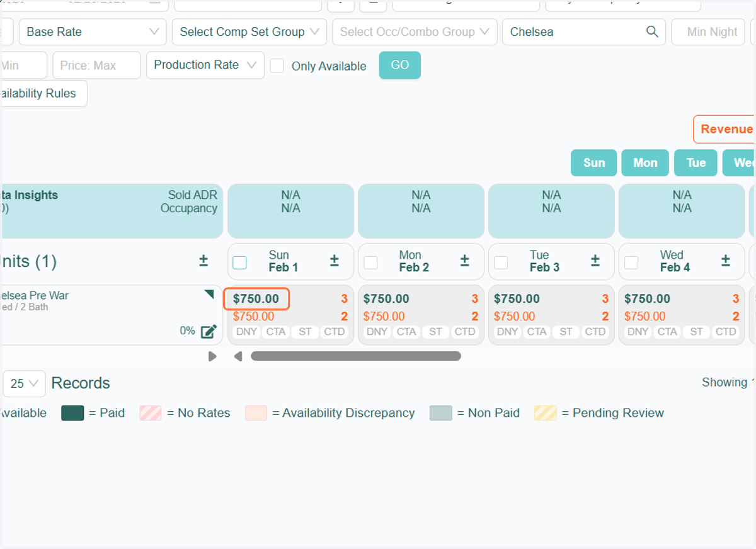The width and height of the screenshot is (756, 549).
Task: Click plus-minus icon for Tue Feb 3
Action: [x=595, y=261]
